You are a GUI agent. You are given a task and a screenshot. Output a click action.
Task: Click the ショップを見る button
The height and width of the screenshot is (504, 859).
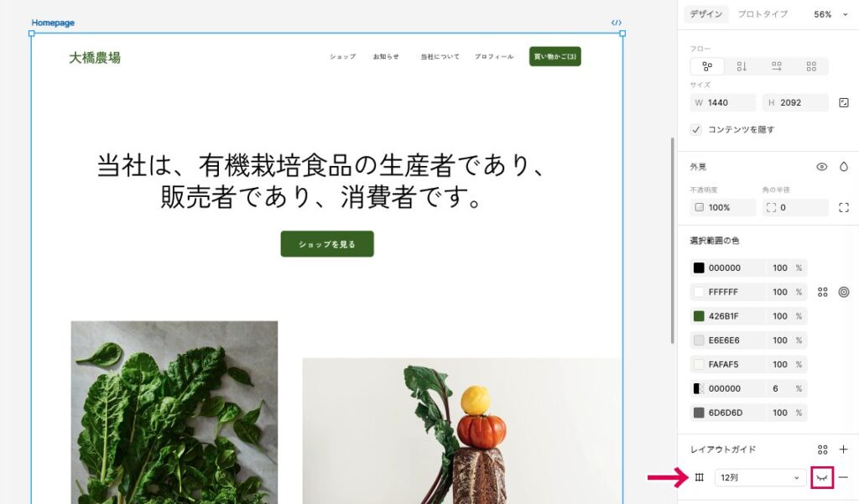(327, 244)
